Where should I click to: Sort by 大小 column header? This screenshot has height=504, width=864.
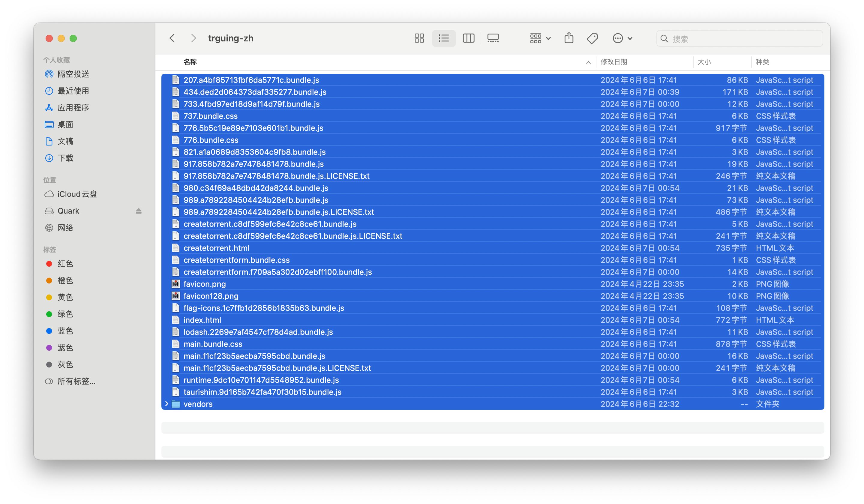click(x=704, y=62)
